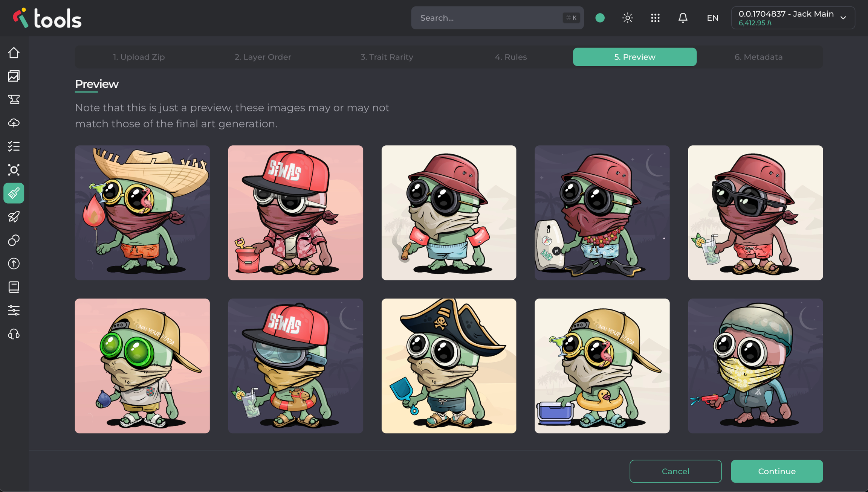Viewport: 868px width, 492px height.
Task: Click the sliders settings sidebar icon
Action: (x=14, y=311)
